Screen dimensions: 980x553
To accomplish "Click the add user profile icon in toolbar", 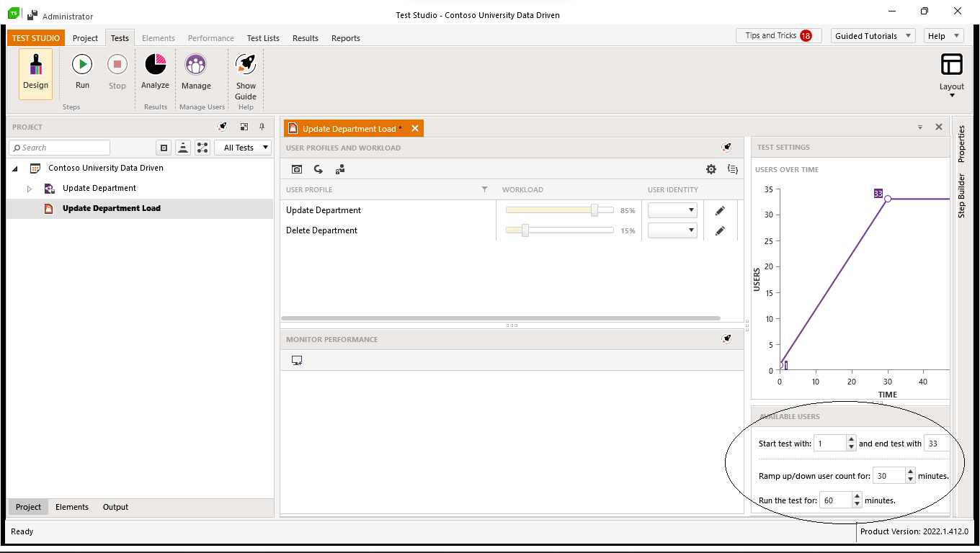I will (x=340, y=169).
